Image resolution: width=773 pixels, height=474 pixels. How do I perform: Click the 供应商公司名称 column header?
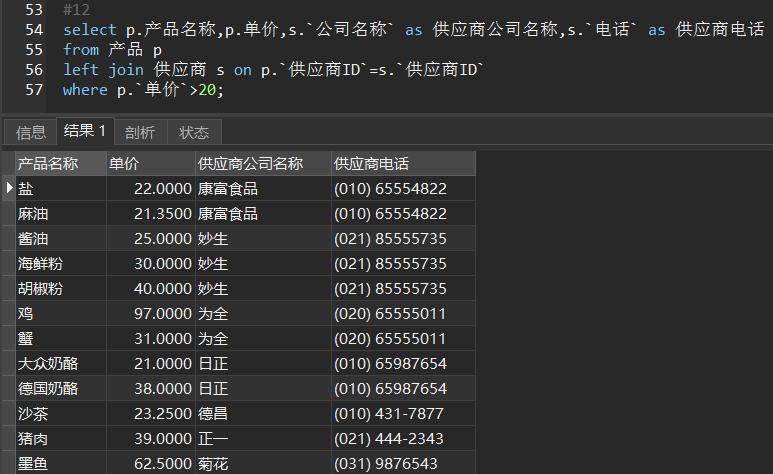point(262,164)
